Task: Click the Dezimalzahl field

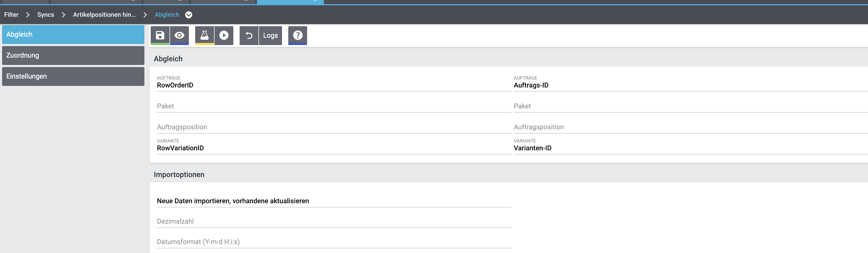Action: pyautogui.click(x=334, y=221)
